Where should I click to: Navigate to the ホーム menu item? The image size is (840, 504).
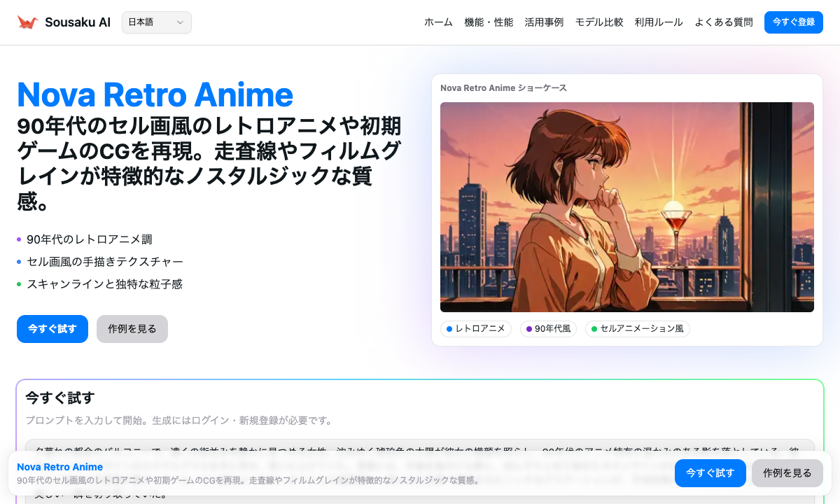tap(437, 22)
